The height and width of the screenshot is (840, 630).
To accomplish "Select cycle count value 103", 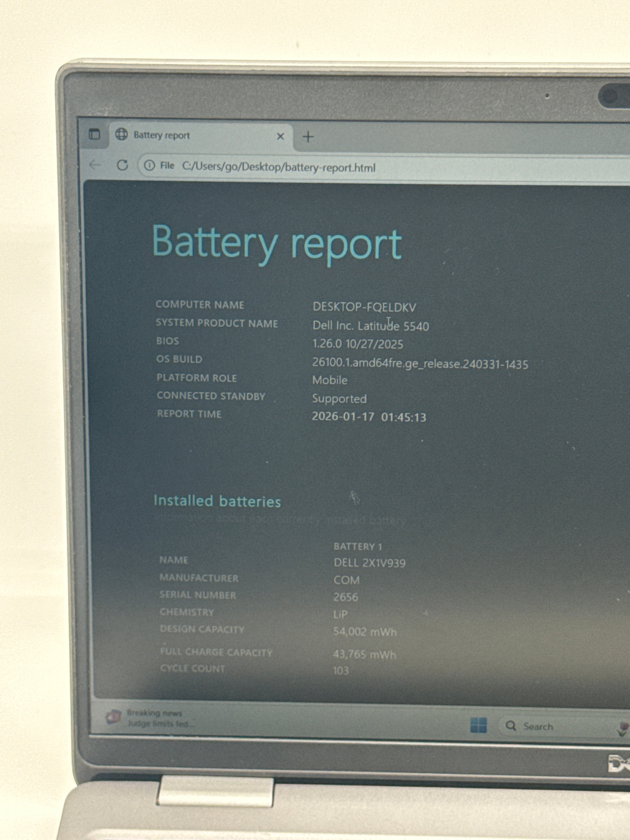I will (341, 671).
